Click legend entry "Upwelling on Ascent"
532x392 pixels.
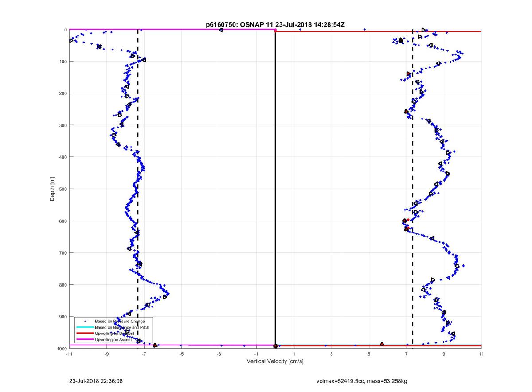(113, 339)
